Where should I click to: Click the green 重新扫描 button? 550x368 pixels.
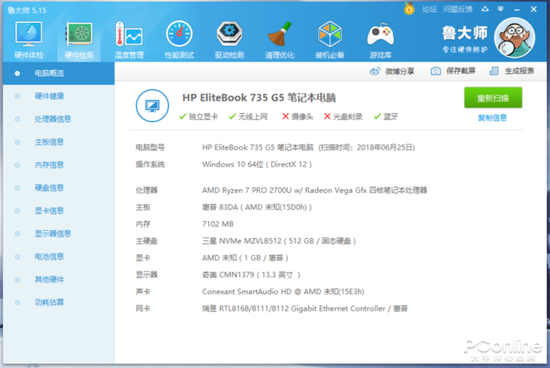(x=493, y=98)
